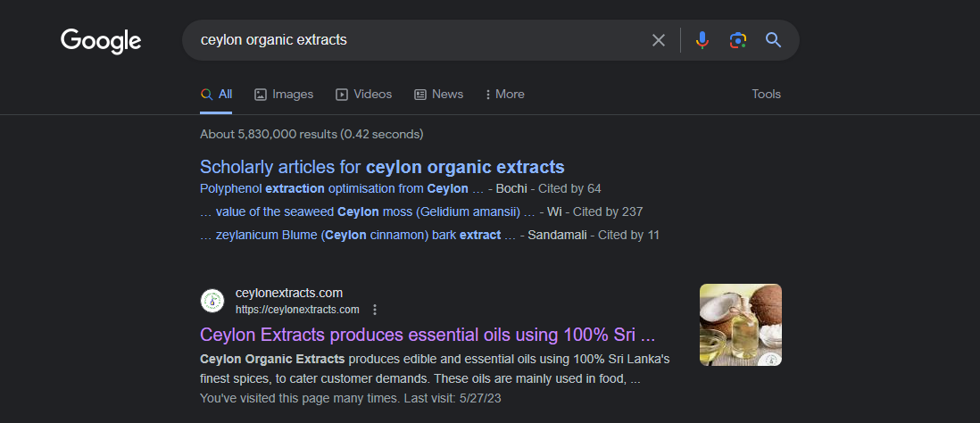The width and height of the screenshot is (980, 423).
Task: Clear the search query with X icon
Action: [x=658, y=41]
